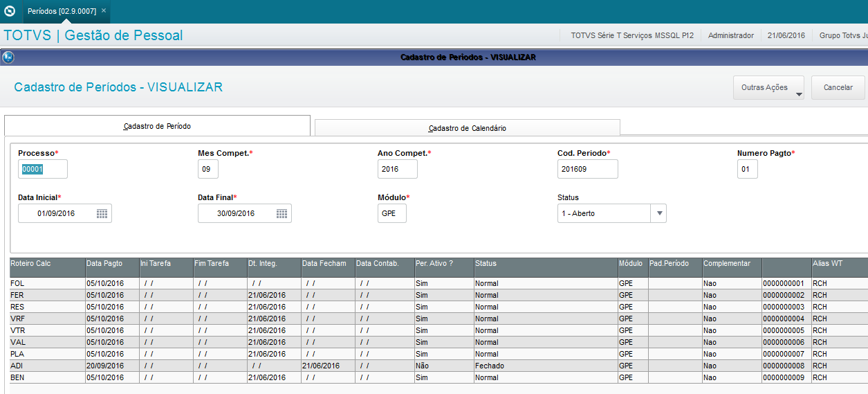Click the Pad.Período column header
Screen dimensions: 868x394
coord(674,268)
